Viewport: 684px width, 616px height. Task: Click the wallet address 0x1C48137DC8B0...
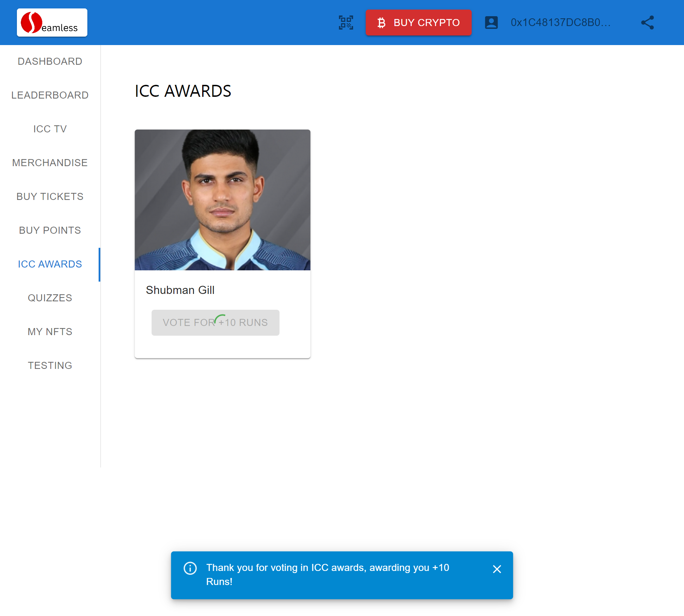point(561,23)
